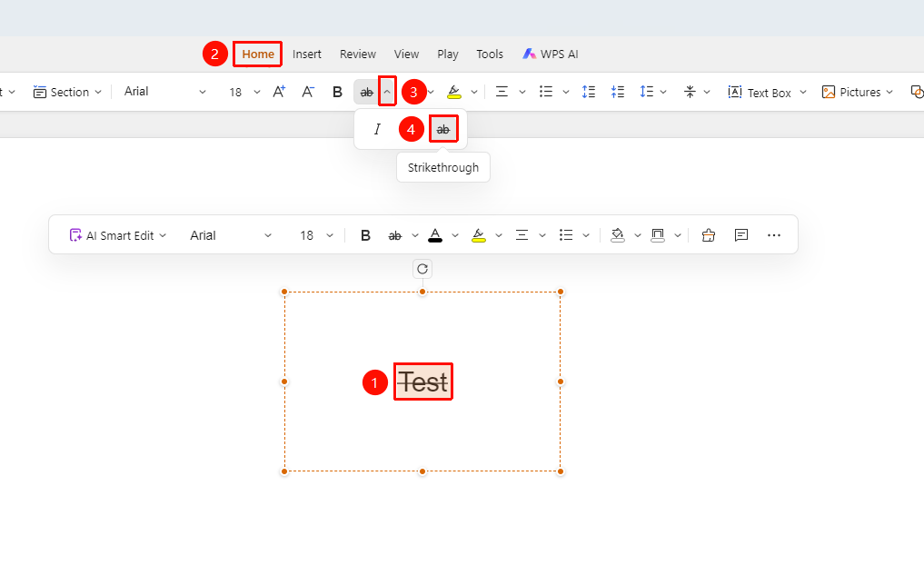Click the rotate handle above the text box
This screenshot has height=575, width=924.
pos(422,269)
